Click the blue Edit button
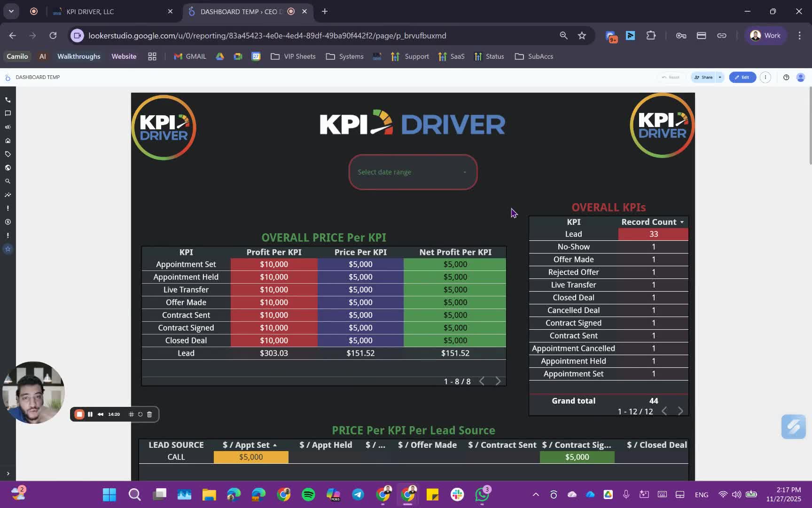 point(742,77)
